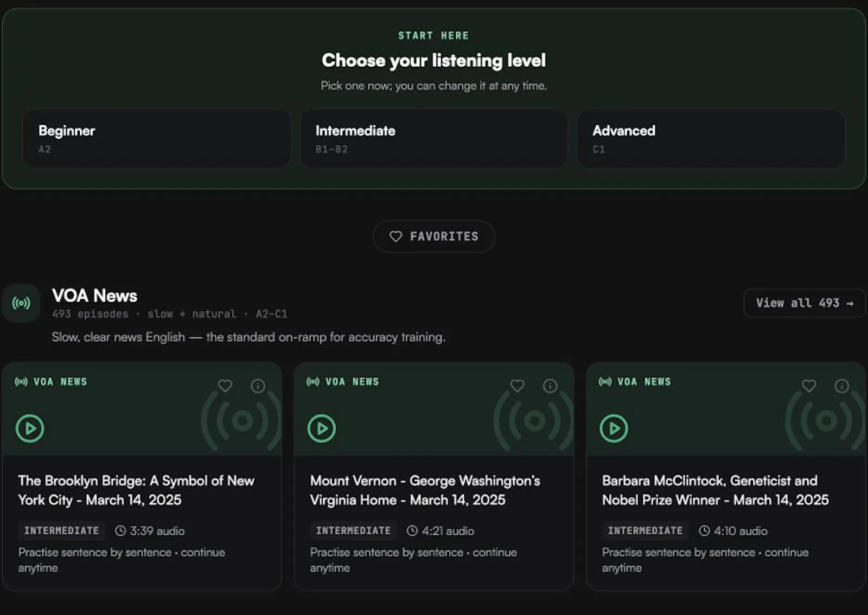Viewport: 868px width, 615px height.
Task: Choose the Intermediate B1-B2 level
Action: [434, 139]
